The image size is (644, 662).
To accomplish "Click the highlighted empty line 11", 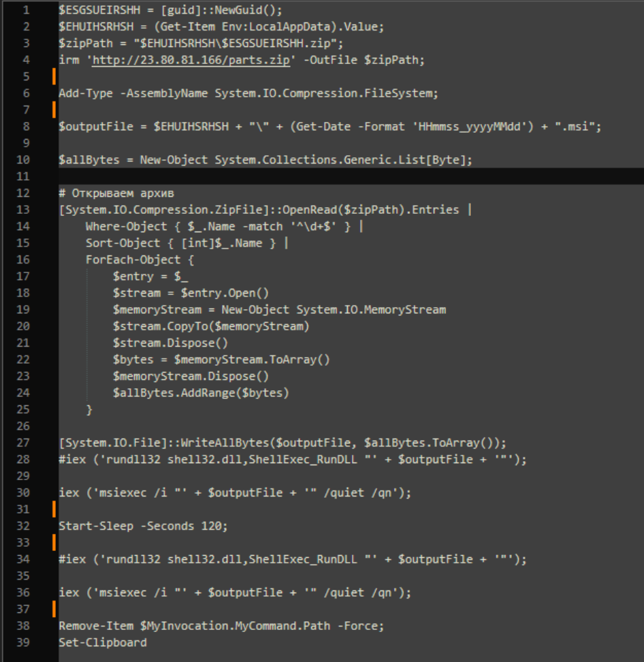I will click(x=351, y=176).
